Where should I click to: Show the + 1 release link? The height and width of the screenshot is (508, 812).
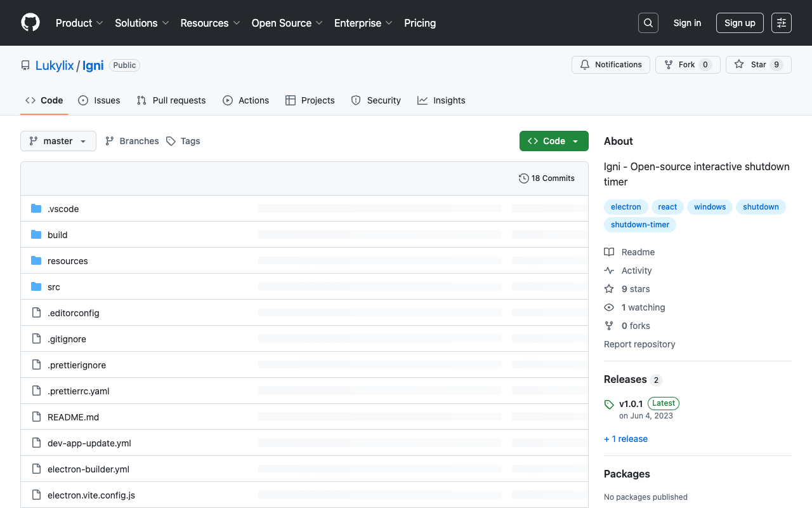(625, 439)
